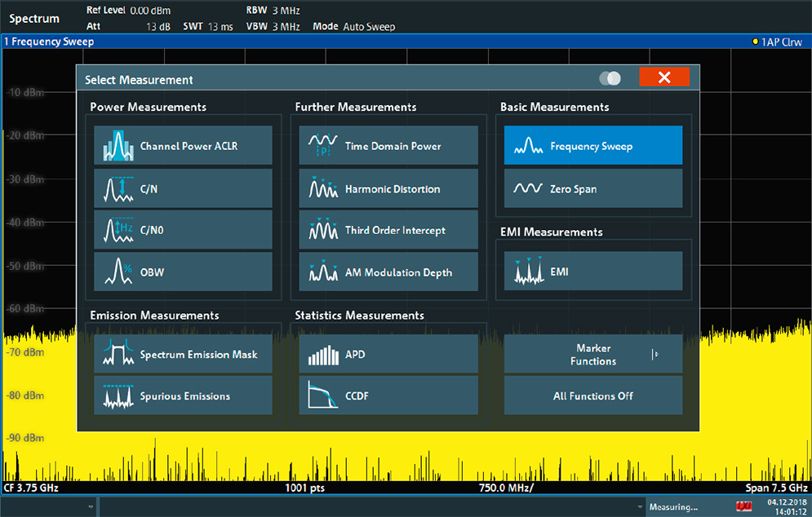
Task: Click the yellow 1AP Clrw trace indicator
Action: (x=777, y=42)
